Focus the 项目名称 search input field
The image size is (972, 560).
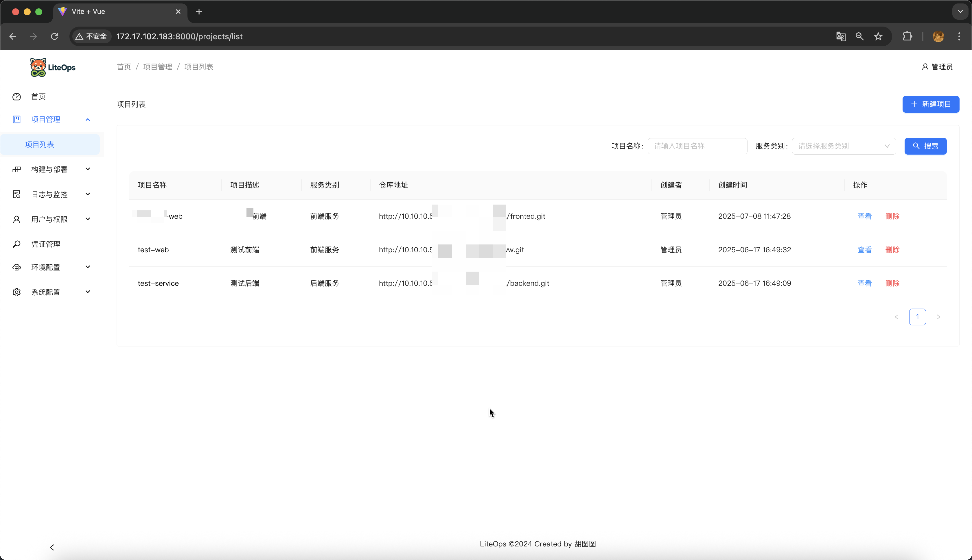697,146
